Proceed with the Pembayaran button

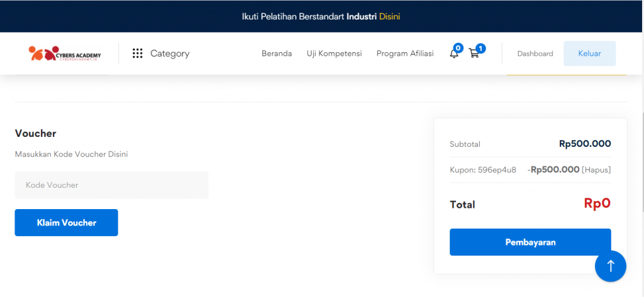[530, 242]
